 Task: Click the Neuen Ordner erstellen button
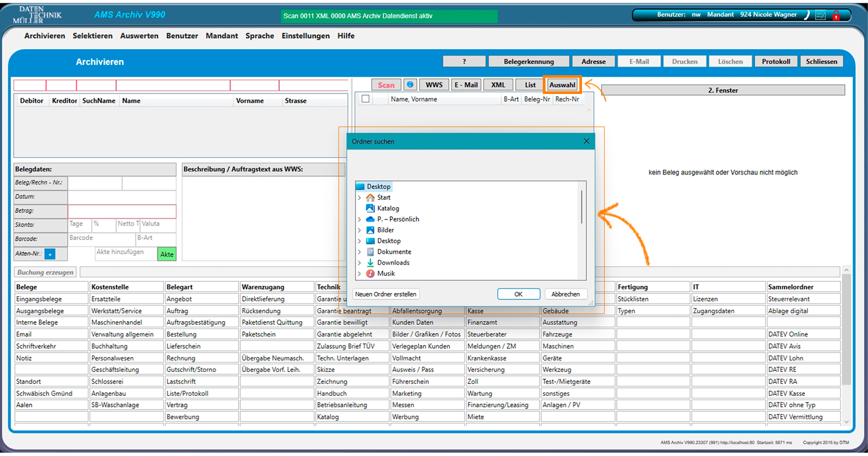(385, 294)
